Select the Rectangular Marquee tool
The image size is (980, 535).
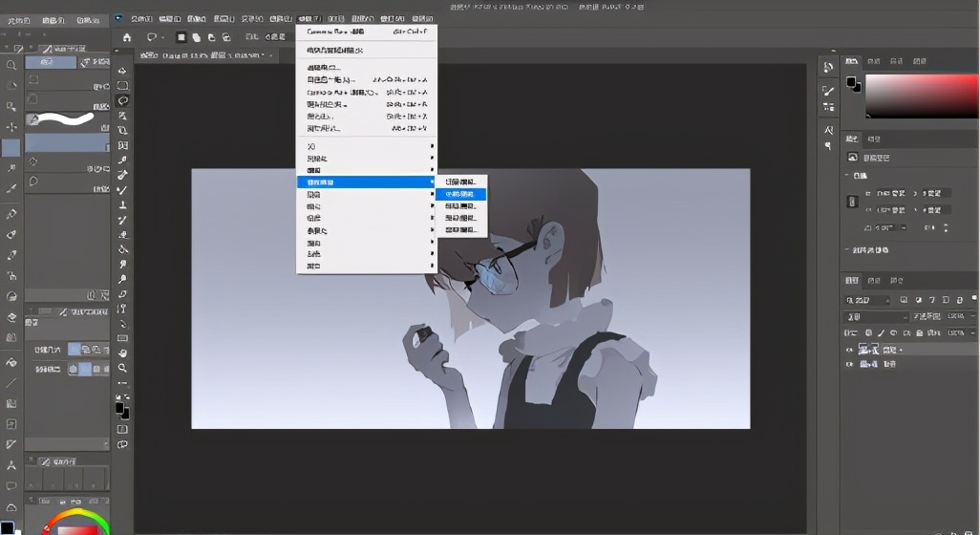coord(122,86)
